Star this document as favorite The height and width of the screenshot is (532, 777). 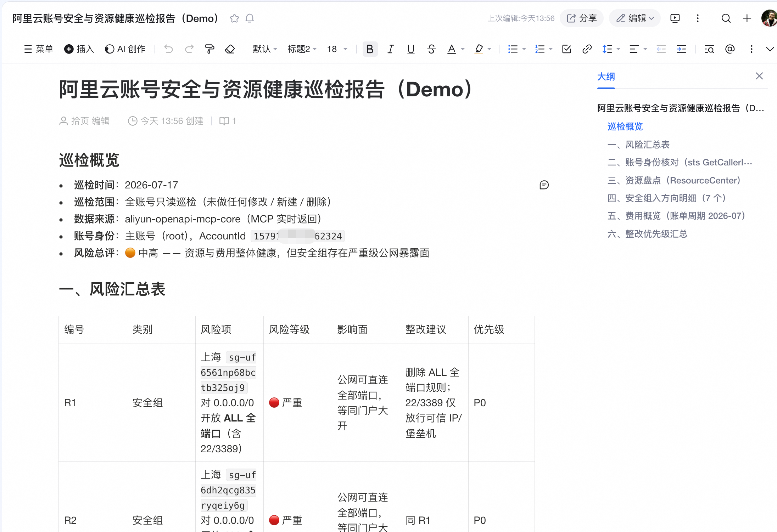[x=234, y=18]
